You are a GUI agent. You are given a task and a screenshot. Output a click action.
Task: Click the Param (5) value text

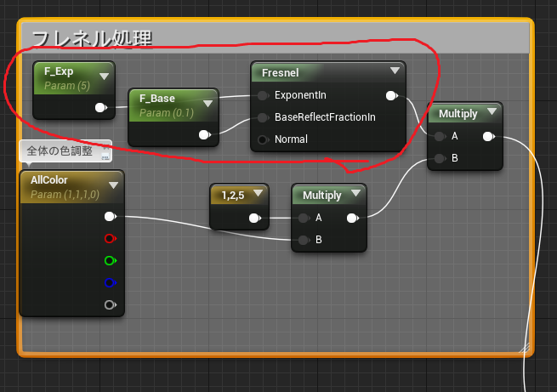pyautogui.click(x=67, y=86)
